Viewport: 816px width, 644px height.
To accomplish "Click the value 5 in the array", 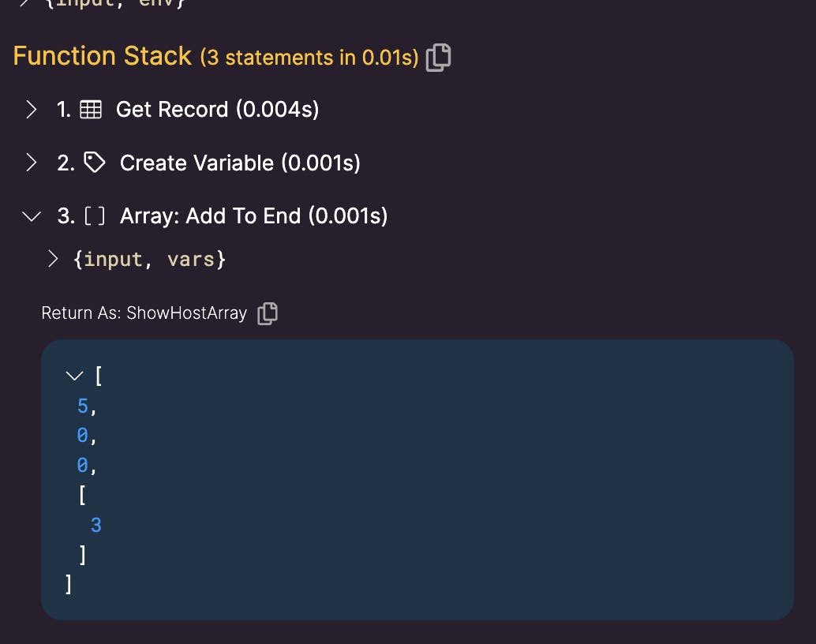I will click(x=82, y=406).
